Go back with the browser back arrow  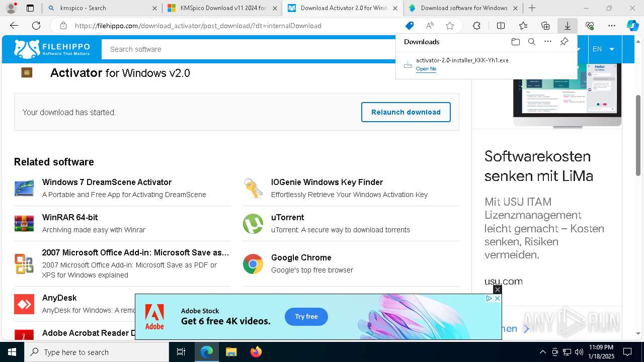(14, 26)
